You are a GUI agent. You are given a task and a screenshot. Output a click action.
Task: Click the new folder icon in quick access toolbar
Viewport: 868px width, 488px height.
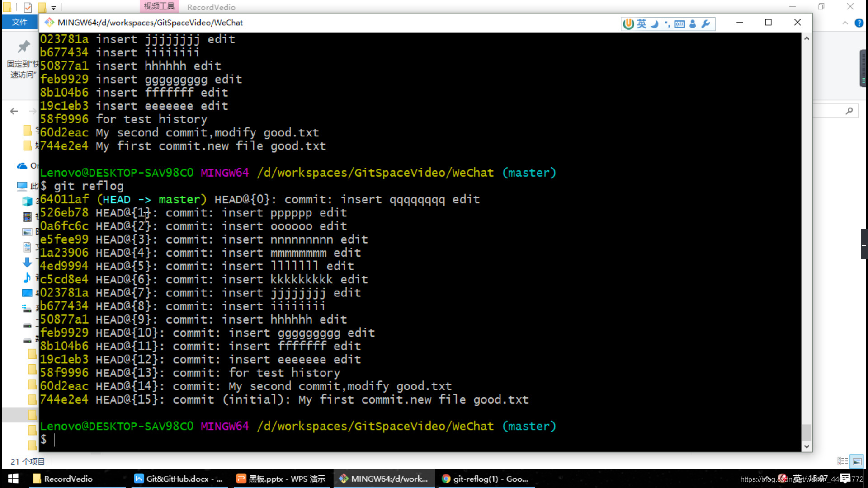tap(42, 7)
